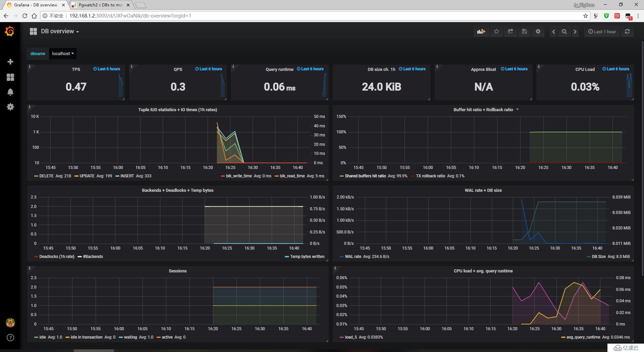This screenshot has height=352, width=644.
Task: Open Sessions panel title menu
Action: pos(178,271)
